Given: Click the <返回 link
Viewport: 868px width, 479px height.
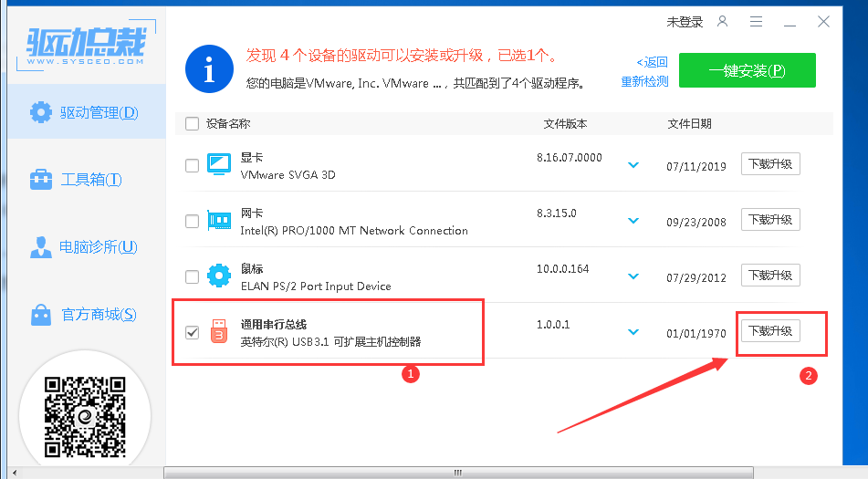Looking at the screenshot, I should [x=652, y=62].
